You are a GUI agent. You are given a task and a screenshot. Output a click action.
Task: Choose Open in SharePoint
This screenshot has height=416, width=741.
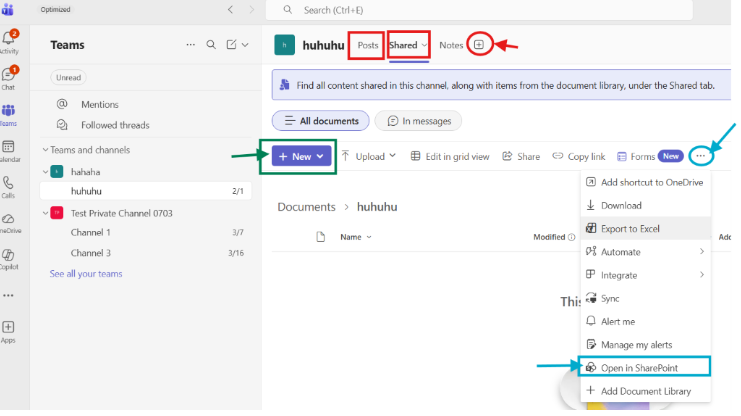pos(646,368)
